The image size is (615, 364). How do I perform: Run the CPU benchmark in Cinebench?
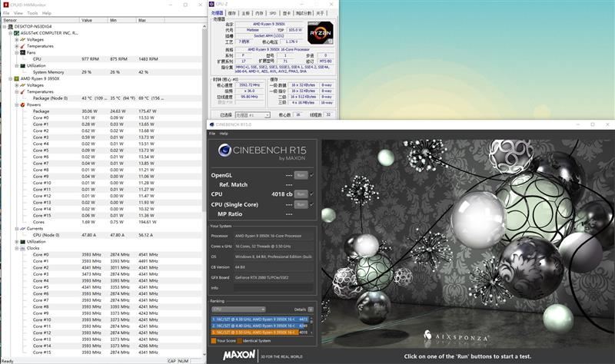click(x=301, y=194)
